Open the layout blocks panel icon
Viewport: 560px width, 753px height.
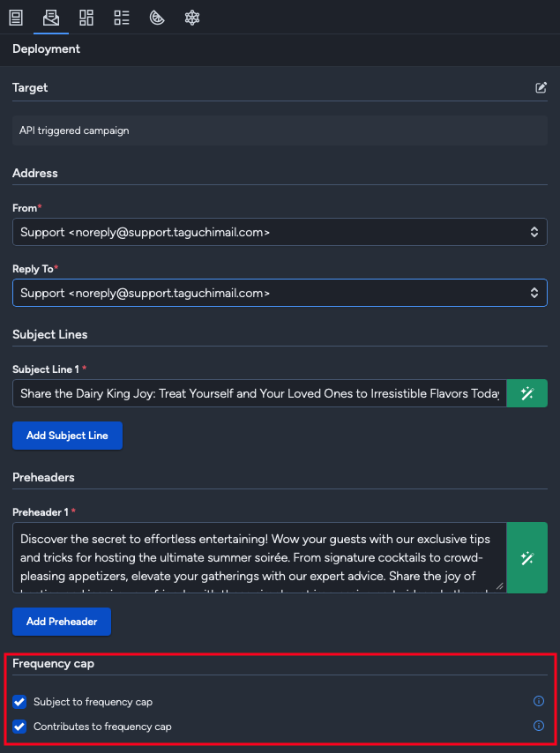pyautogui.click(x=86, y=17)
